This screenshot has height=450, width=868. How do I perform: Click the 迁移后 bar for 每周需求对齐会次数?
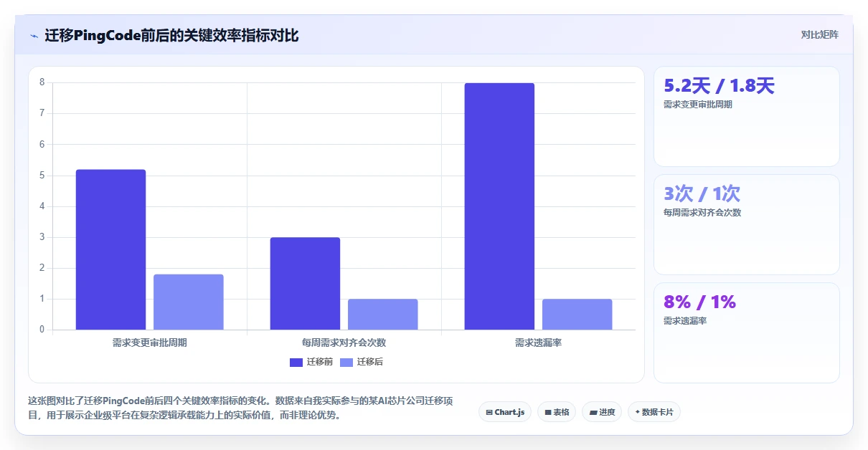383,315
